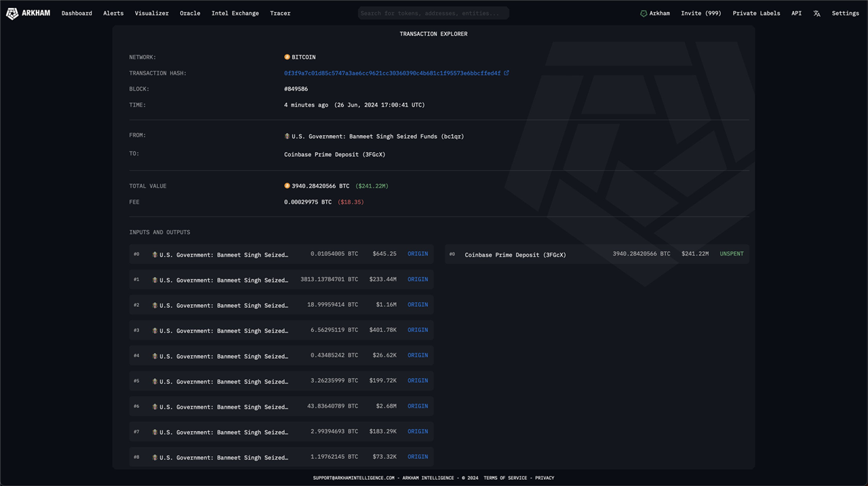Click ORIGIN for input #4
This screenshot has width=868, height=486.
tap(418, 355)
